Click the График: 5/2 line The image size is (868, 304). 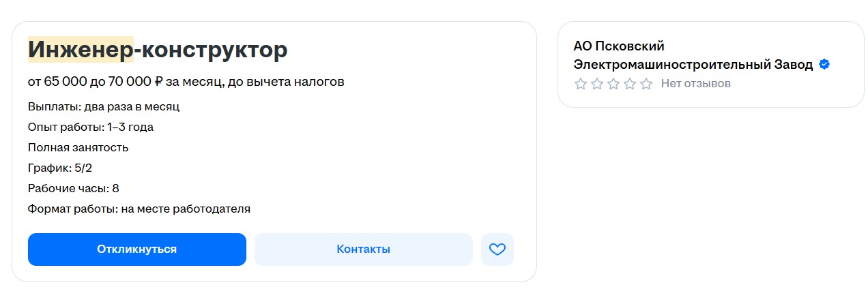(x=60, y=168)
